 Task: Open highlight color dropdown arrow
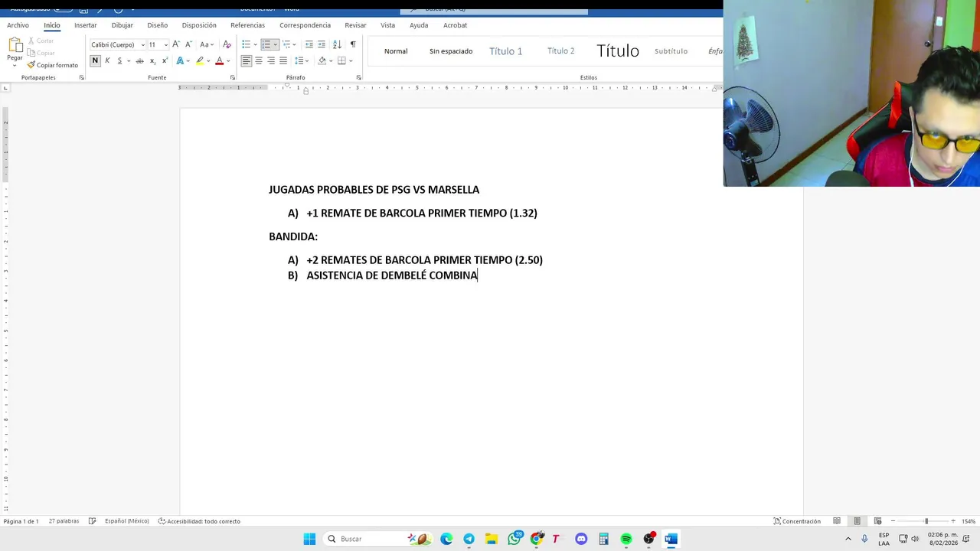[208, 60]
